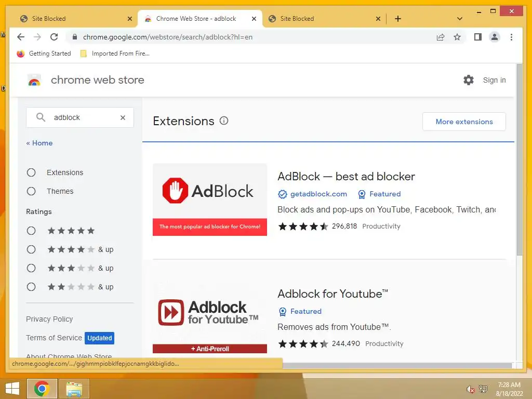The image size is (532, 399).
Task: Click Adblock for Youtube thumbnail image
Action: click(x=210, y=317)
